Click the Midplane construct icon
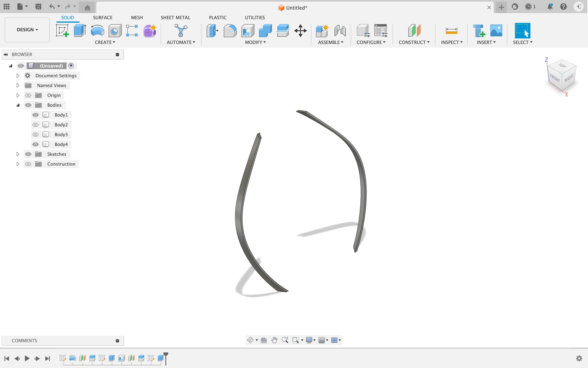The height and width of the screenshot is (368, 588). coord(414,31)
